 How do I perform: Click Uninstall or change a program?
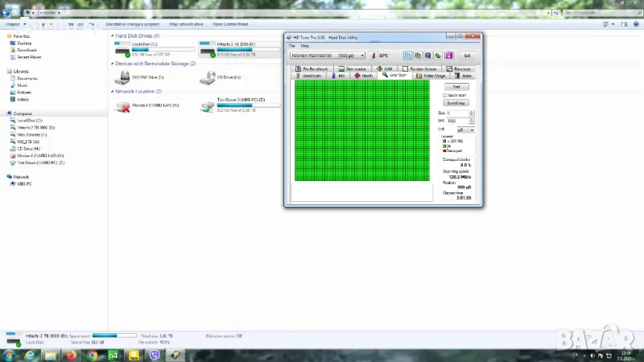pos(133,24)
